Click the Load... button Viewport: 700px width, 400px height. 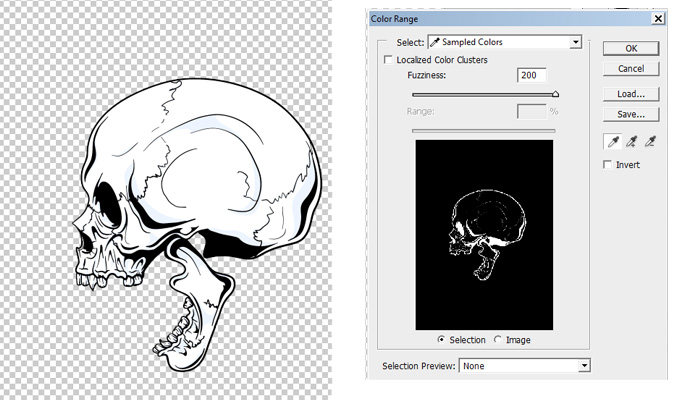[631, 94]
